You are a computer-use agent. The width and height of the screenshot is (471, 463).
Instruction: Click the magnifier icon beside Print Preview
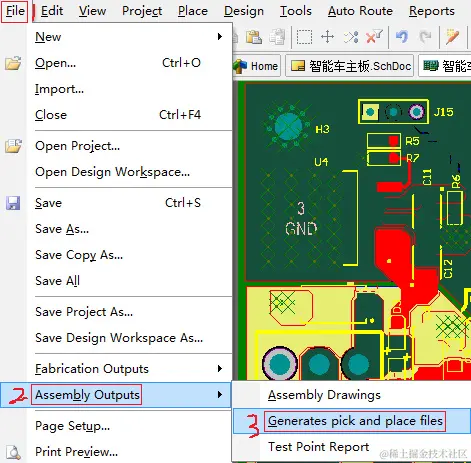14,452
